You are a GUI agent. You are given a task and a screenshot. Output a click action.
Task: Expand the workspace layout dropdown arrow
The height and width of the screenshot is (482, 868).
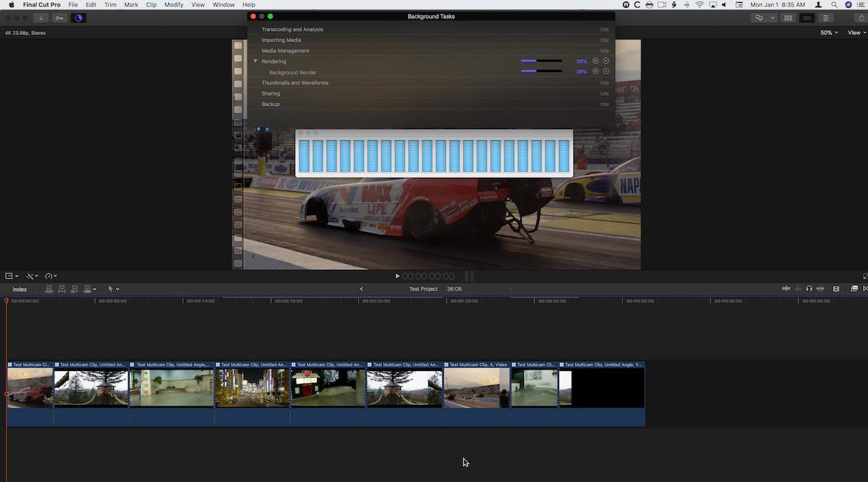[773, 18]
